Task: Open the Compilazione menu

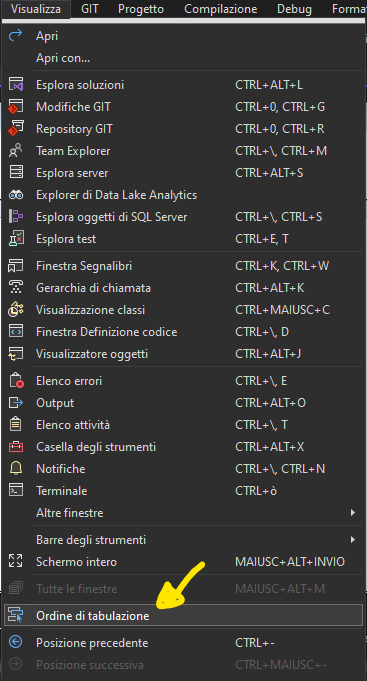Action: (x=221, y=9)
